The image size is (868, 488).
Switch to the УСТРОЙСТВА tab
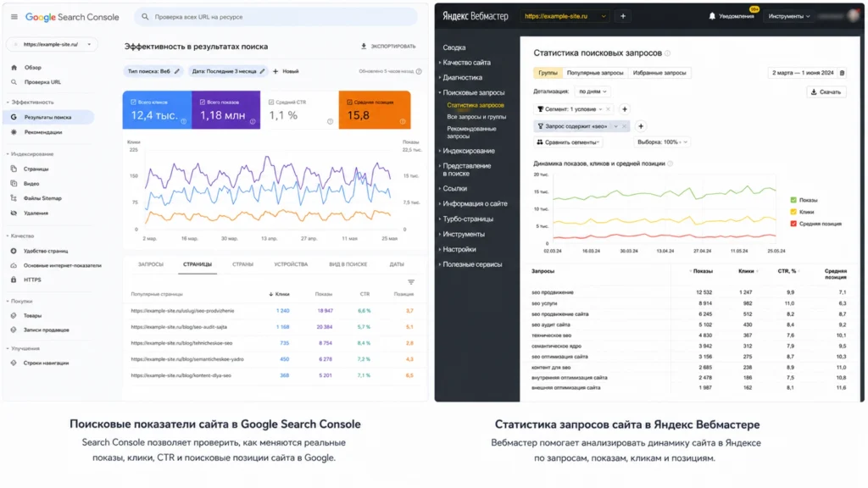tap(291, 264)
